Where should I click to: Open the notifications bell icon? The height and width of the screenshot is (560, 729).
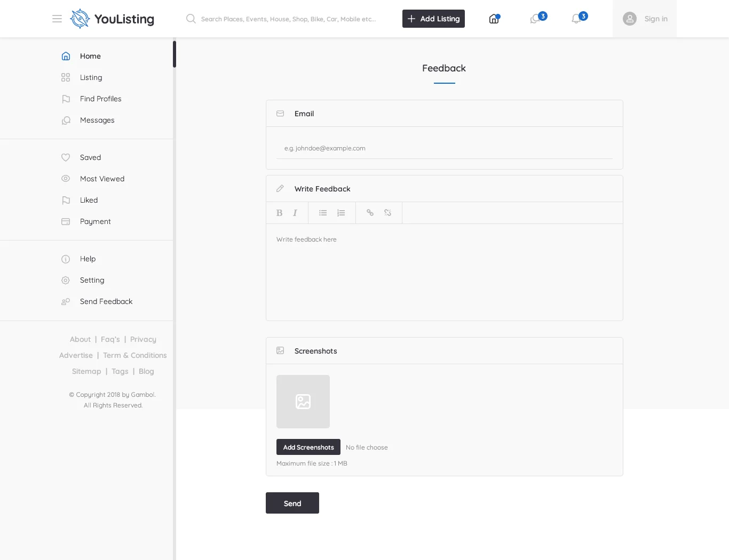(576, 19)
